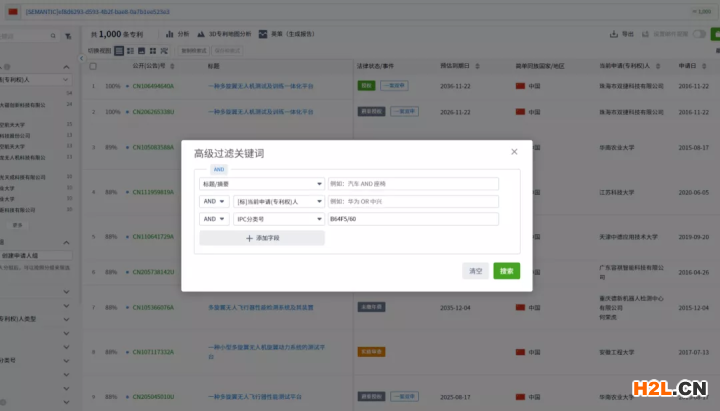Image resolution: width=720 pixels, height=411 pixels.
Task: Click the 清空 clear button
Action: click(475, 271)
